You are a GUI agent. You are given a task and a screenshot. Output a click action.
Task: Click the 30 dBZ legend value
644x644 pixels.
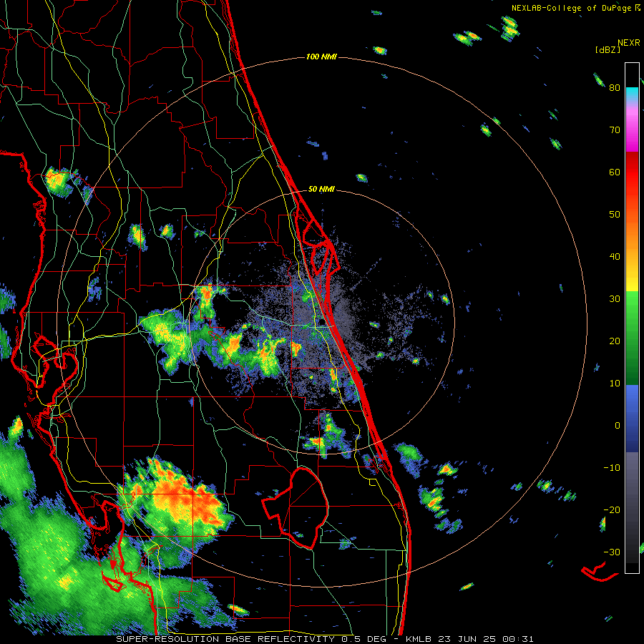(x=615, y=299)
